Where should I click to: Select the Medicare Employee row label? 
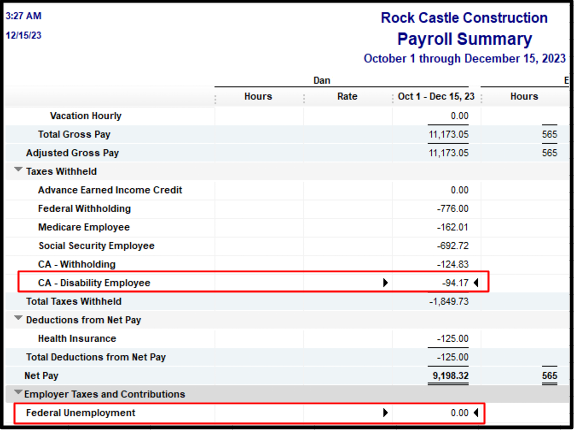pos(84,227)
